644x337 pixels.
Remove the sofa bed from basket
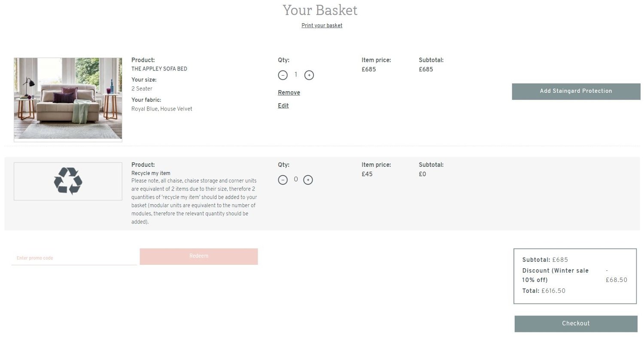pos(289,93)
